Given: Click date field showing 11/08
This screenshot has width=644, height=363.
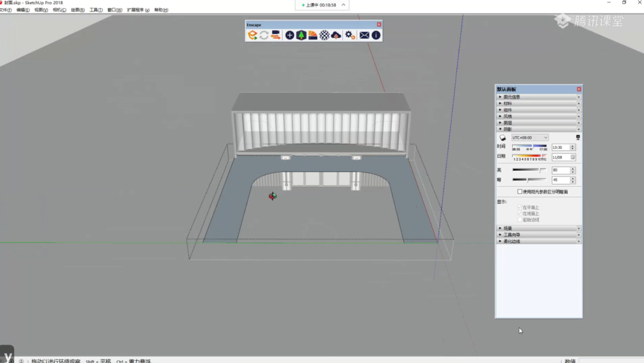Looking at the screenshot, I should point(561,157).
